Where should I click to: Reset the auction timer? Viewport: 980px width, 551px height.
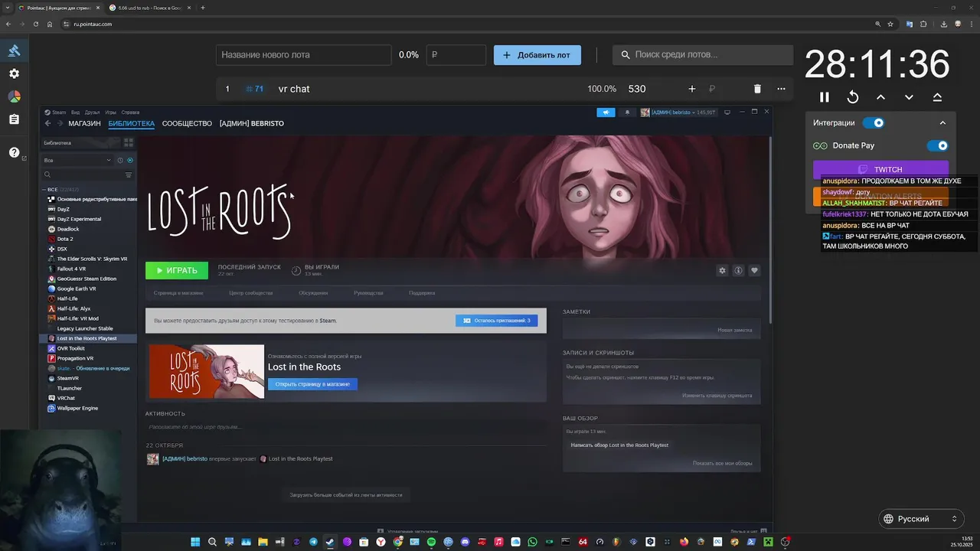tap(852, 97)
